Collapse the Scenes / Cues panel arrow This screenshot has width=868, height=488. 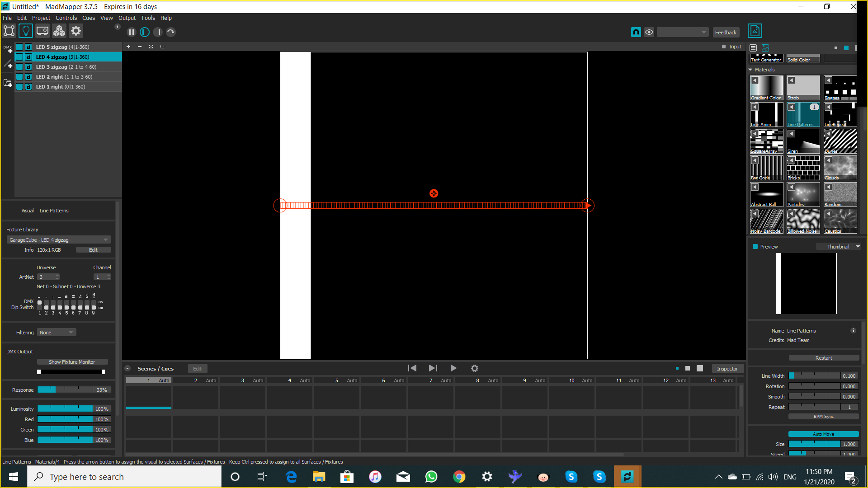pos(127,368)
